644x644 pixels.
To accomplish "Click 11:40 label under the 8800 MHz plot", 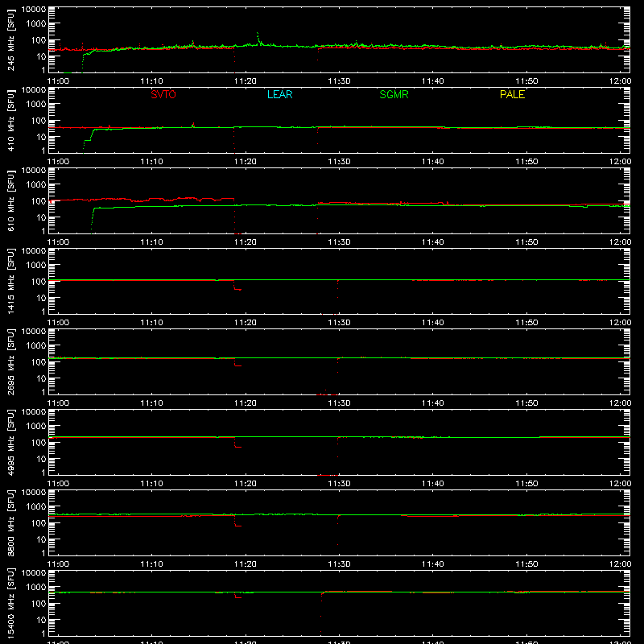I will click(x=432, y=564).
